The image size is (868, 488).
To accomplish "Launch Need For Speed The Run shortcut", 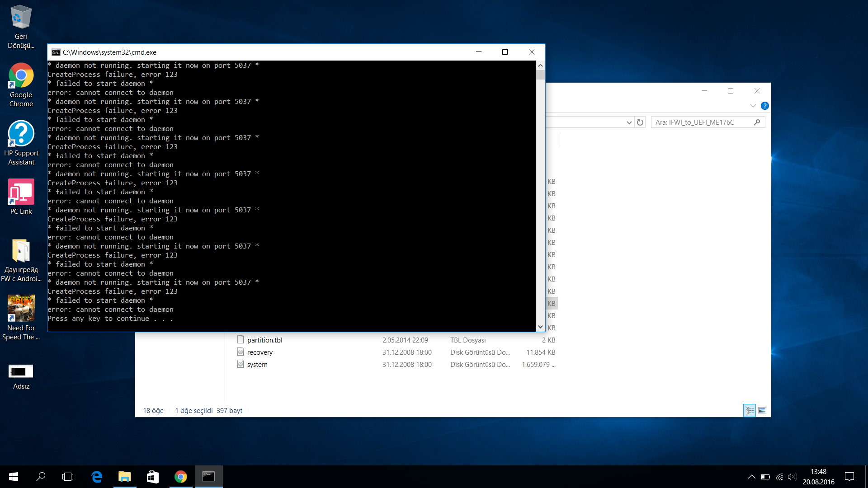I will click(x=21, y=318).
